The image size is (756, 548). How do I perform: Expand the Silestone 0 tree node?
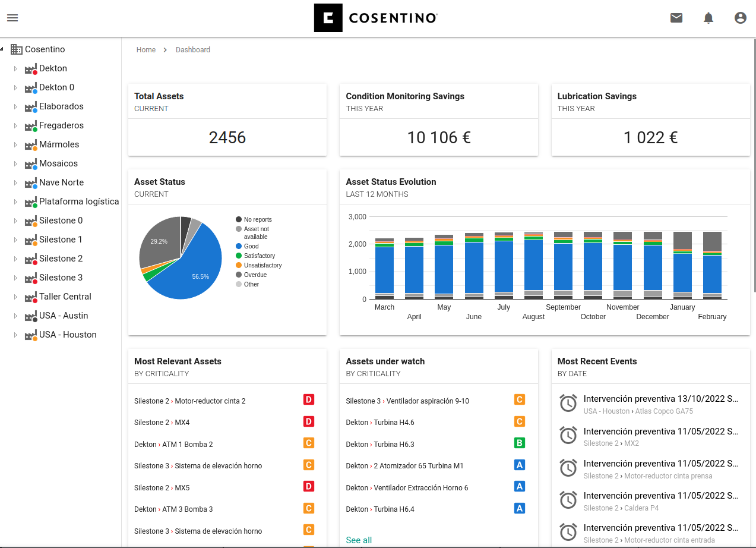16,221
